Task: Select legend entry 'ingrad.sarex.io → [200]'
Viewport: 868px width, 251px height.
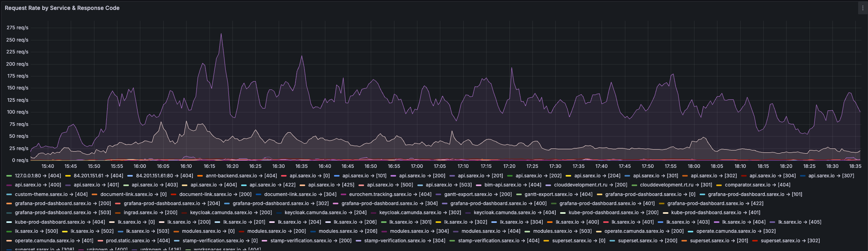Action: click(151, 213)
